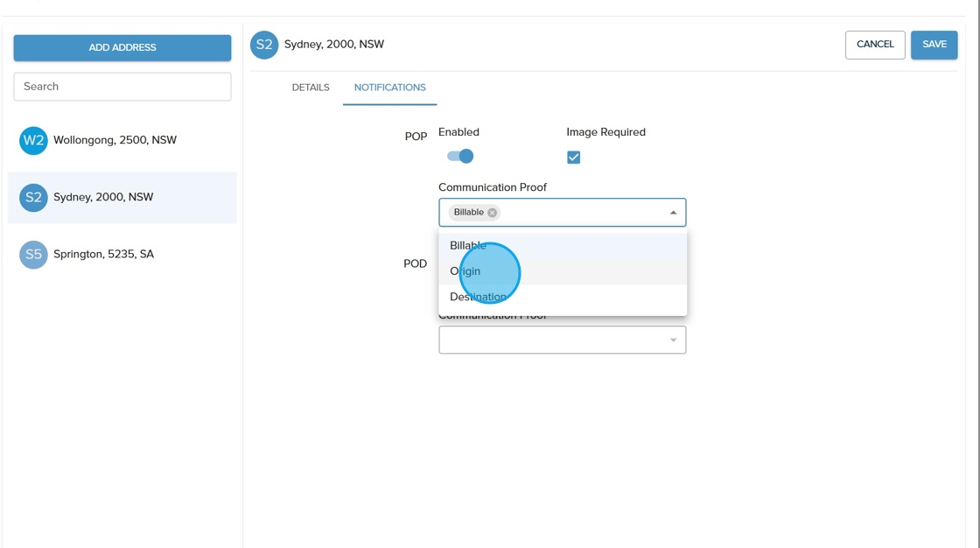The image size is (980, 548).
Task: Open the Notifications tab
Action: tap(389, 88)
